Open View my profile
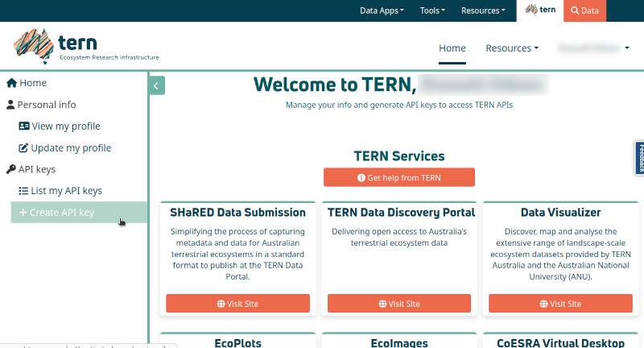Screen dimensions: 644x348 [x=60, y=126]
